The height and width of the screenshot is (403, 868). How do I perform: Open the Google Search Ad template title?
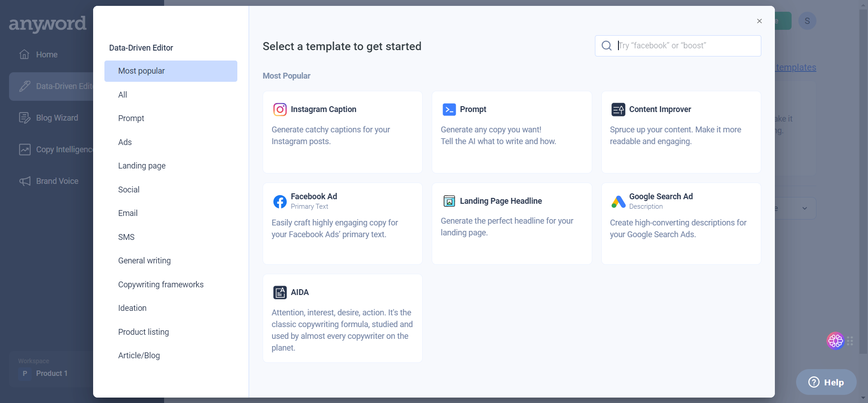(661, 197)
